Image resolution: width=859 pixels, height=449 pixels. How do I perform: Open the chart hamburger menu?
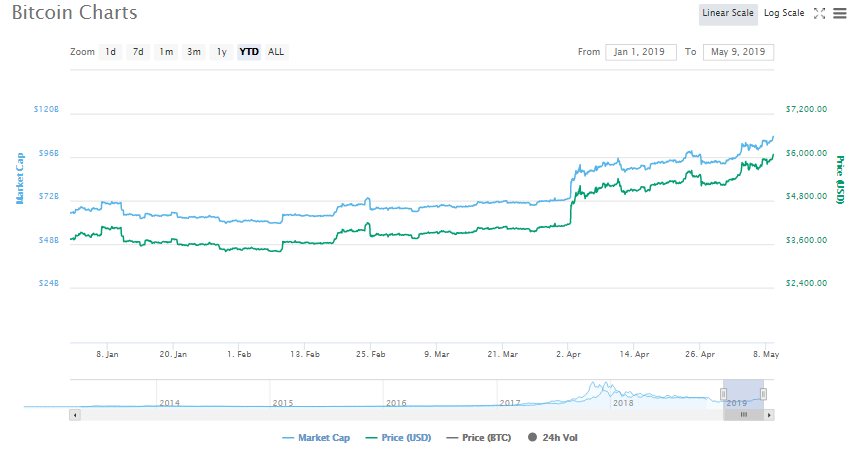[x=838, y=13]
